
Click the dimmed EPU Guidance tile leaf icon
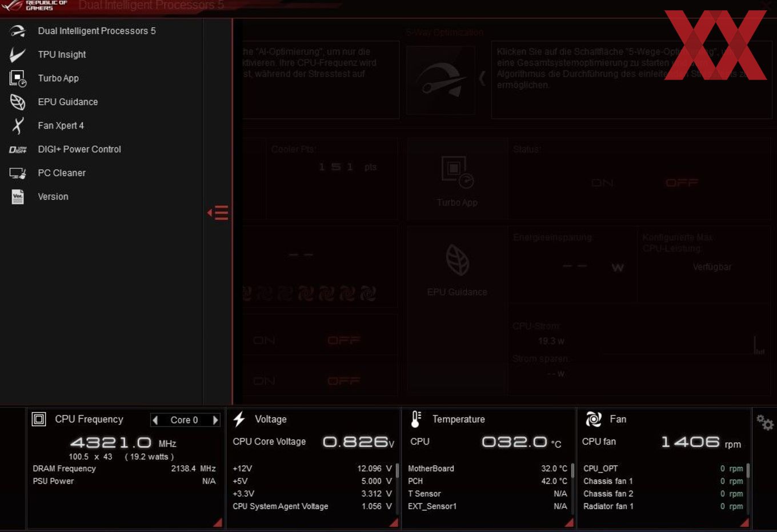[x=457, y=260]
